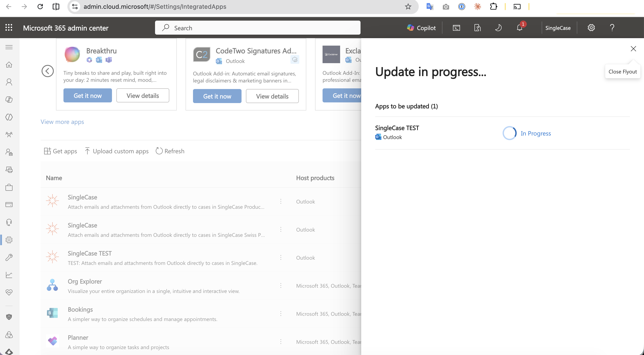Open the settings gear in header

[x=591, y=28]
